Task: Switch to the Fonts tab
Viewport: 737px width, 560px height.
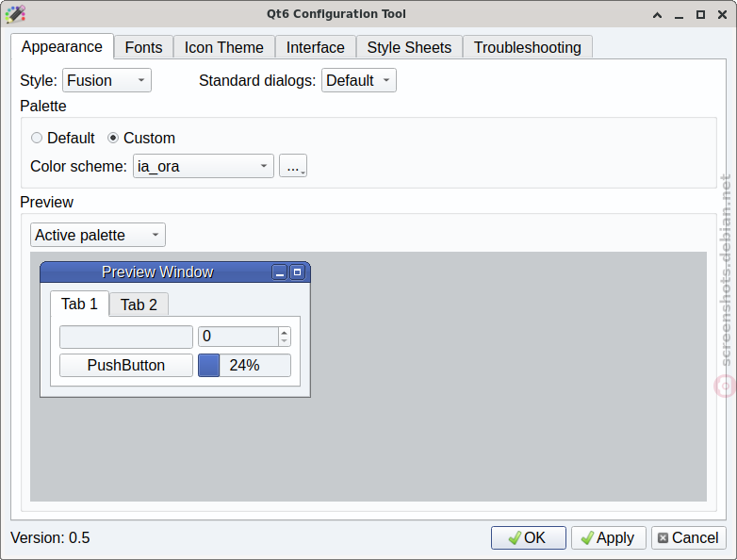Action: pos(143,47)
